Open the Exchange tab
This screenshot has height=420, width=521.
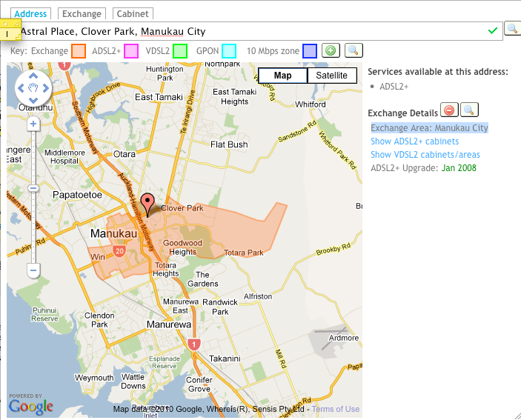tap(82, 14)
